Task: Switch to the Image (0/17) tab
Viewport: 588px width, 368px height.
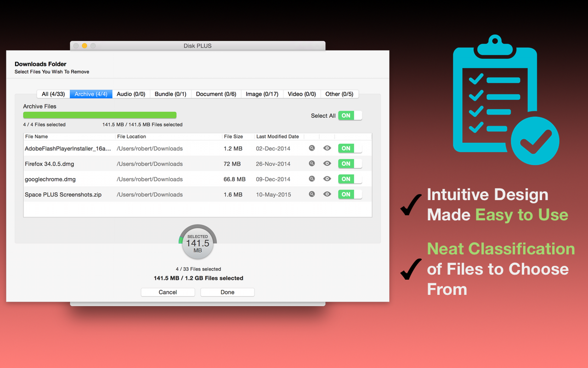Action: click(262, 94)
